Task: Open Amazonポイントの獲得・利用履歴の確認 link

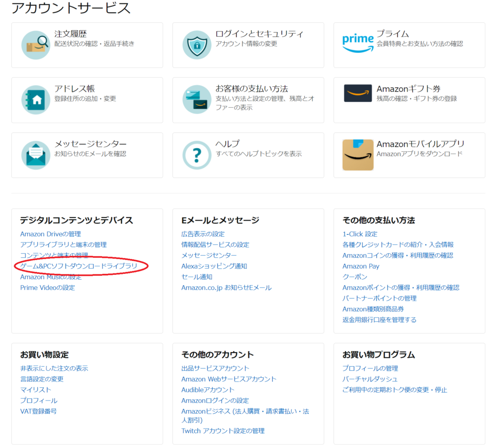Action: (400, 288)
